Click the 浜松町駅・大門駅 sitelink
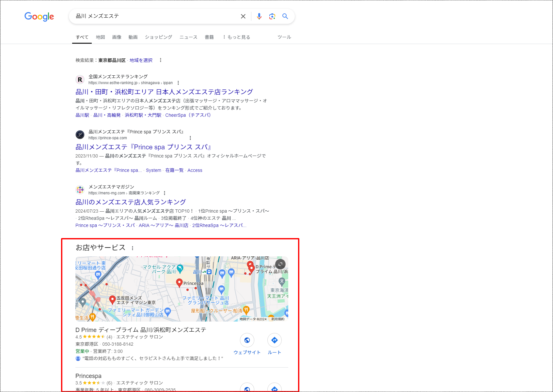553x392 pixels. click(x=143, y=115)
